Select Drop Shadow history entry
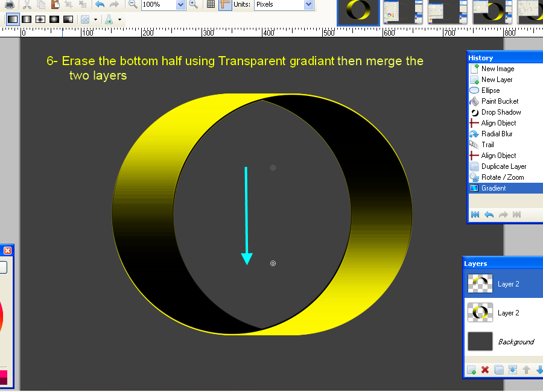This screenshot has width=543, height=392. pyautogui.click(x=506, y=112)
